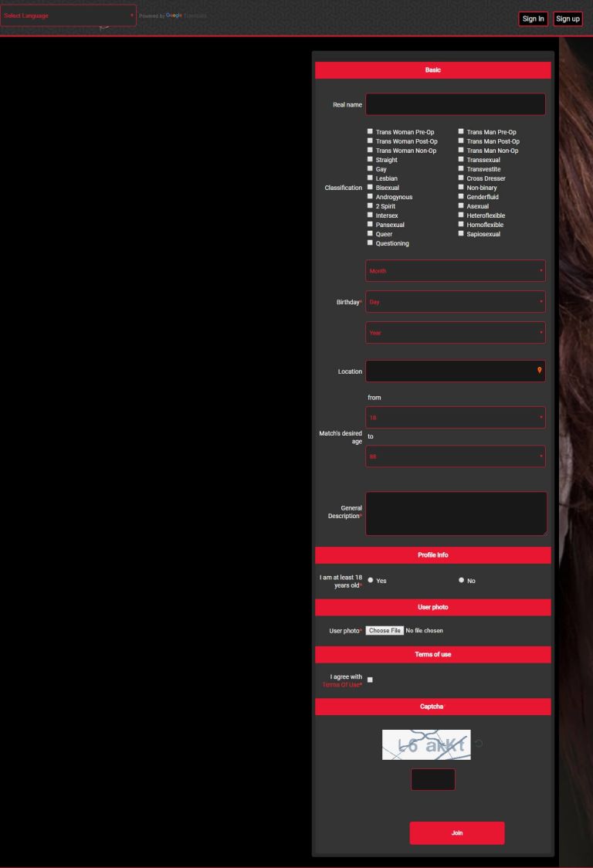
Task: Refresh the captcha image
Action: pyautogui.click(x=479, y=744)
